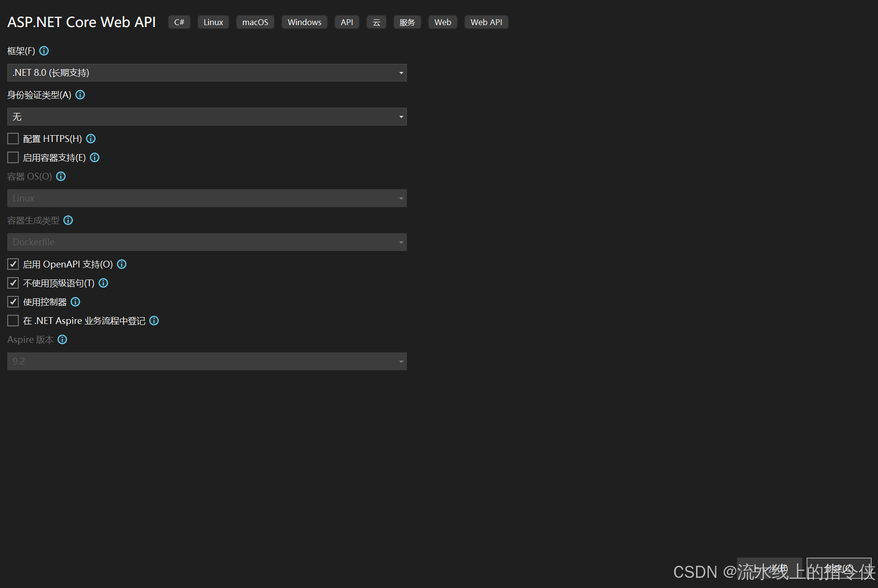Click the 框架(F) label
The width and height of the screenshot is (878, 588).
(21, 51)
